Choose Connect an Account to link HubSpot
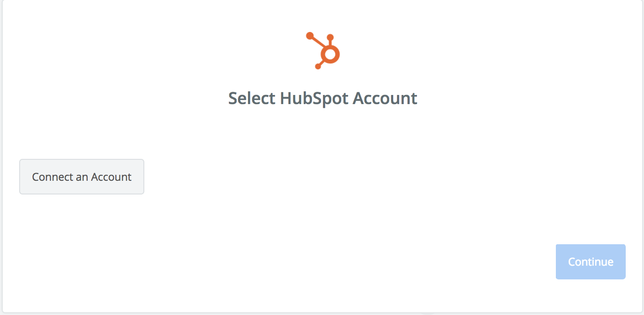This screenshot has height=315, width=644. click(x=82, y=177)
